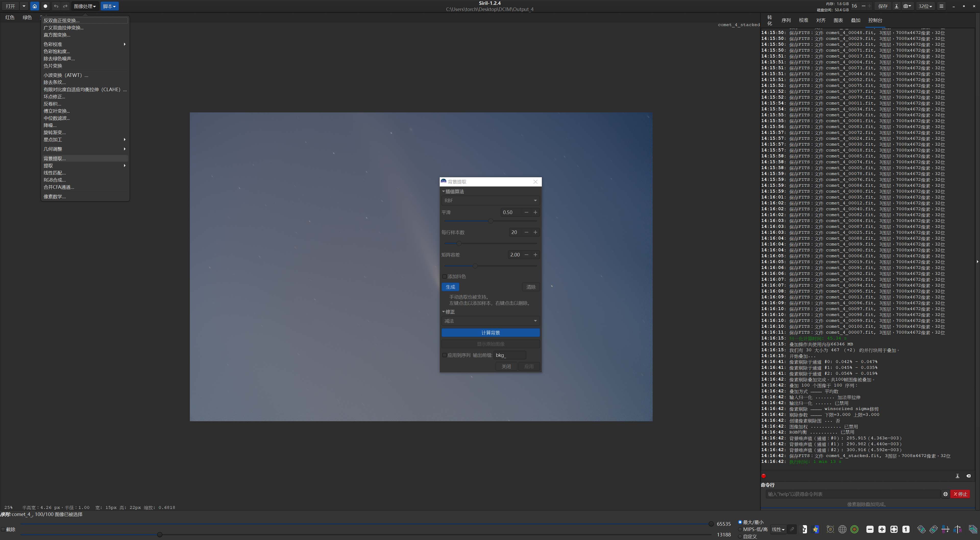The image size is (980, 540).
Task: Click the green concentric circles photometry icon
Action: click(x=854, y=529)
